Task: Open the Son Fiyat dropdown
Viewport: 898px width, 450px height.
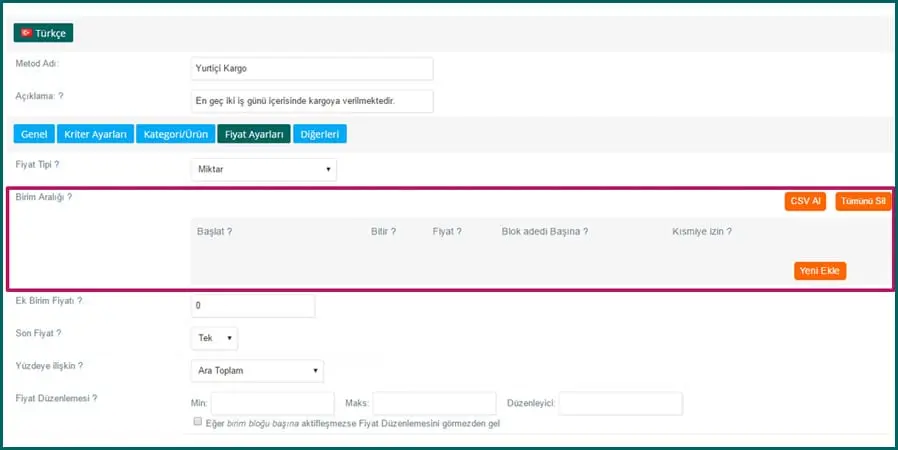Action: pyautogui.click(x=214, y=338)
